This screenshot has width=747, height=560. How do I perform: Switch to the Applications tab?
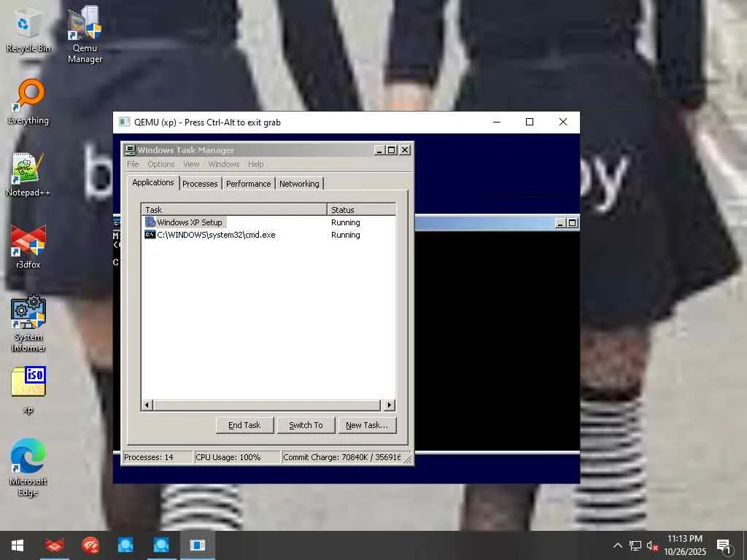[x=153, y=183]
